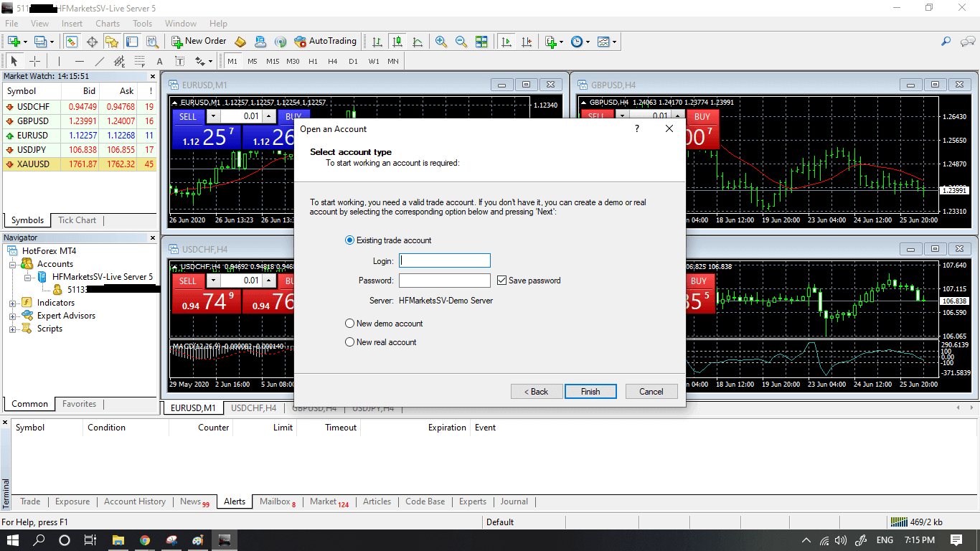Switch to the Tick Chart tab

coord(77,220)
